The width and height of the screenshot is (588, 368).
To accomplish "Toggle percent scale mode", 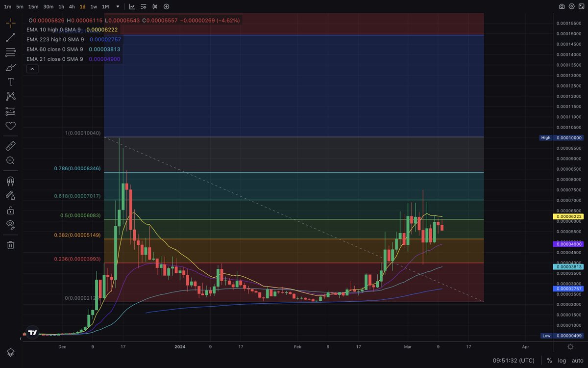I will [549, 361].
